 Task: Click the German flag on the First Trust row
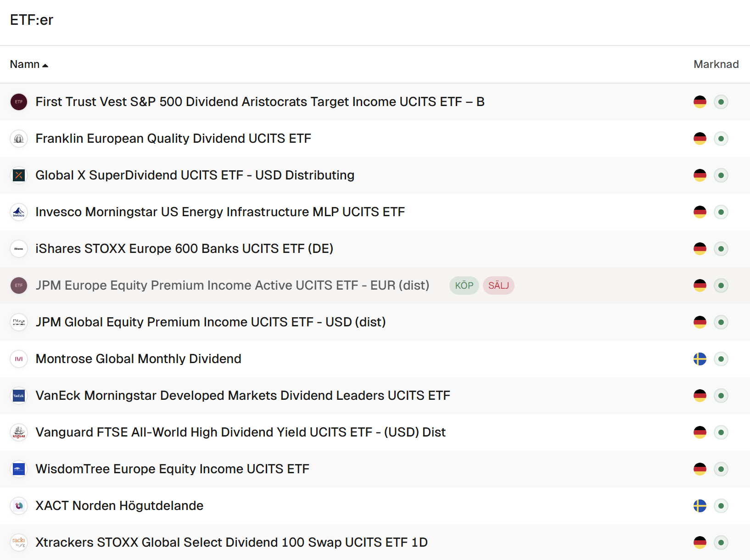700,102
